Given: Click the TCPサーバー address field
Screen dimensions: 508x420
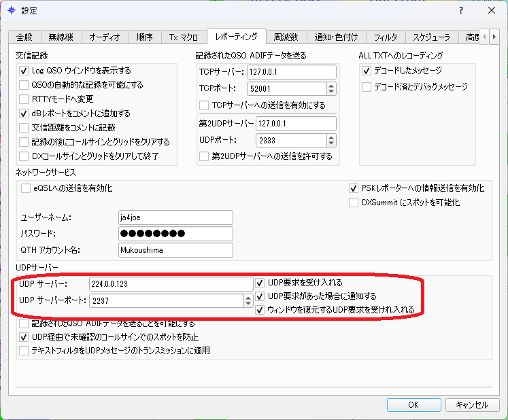Looking at the screenshot, I should [292, 72].
